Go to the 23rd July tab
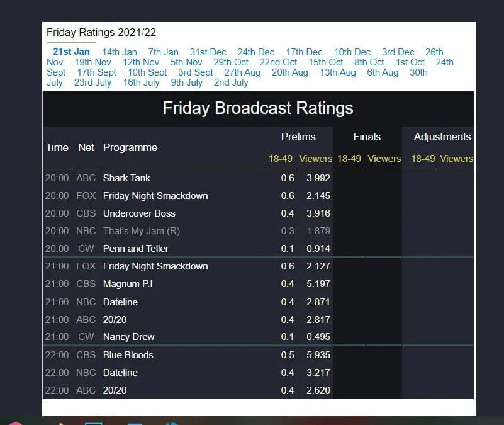 (x=92, y=82)
